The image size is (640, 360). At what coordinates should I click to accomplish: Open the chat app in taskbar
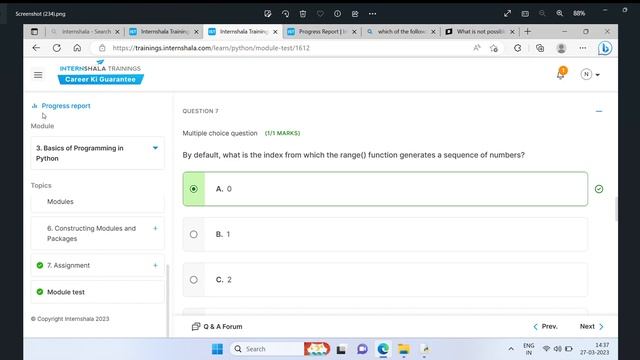[362, 349]
